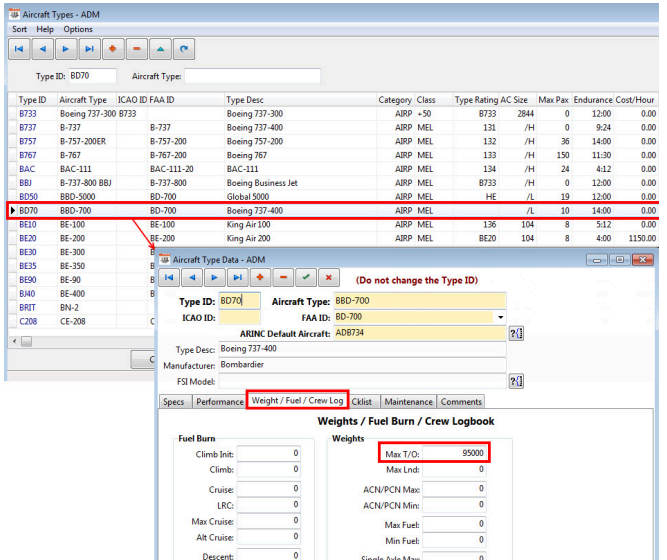This screenshot has height=560, width=667.
Task: Click left arrow of grid horizontal scrollbar
Action: point(14,341)
